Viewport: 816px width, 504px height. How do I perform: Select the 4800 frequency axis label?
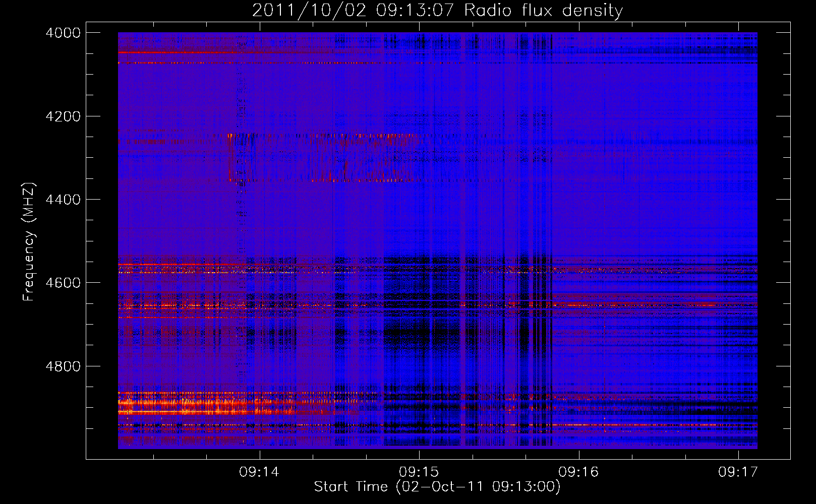(63, 366)
